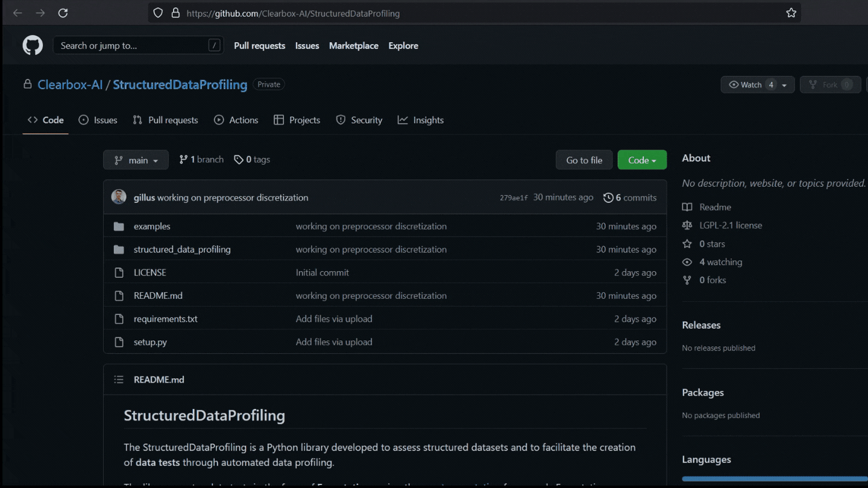The height and width of the screenshot is (488, 868).
Task: Click the Private repository badge
Action: pyautogui.click(x=269, y=84)
